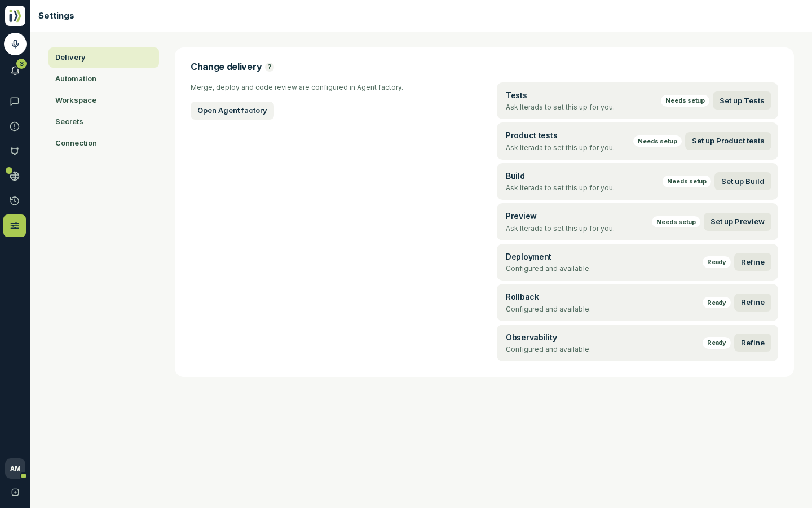This screenshot has width=812, height=508.
Task: Click Needs setup badge in Build row
Action: click(x=687, y=181)
